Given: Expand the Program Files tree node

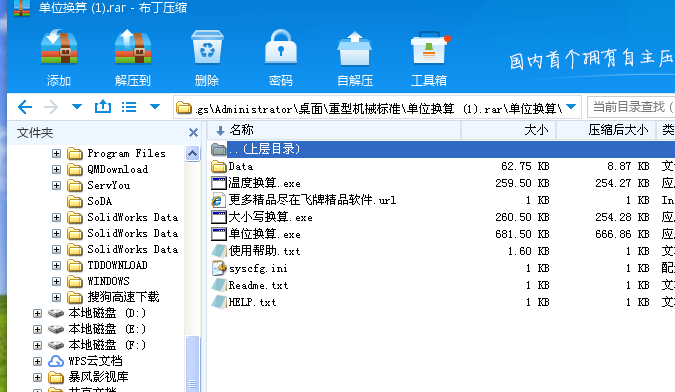Looking at the screenshot, I should click(56, 154).
